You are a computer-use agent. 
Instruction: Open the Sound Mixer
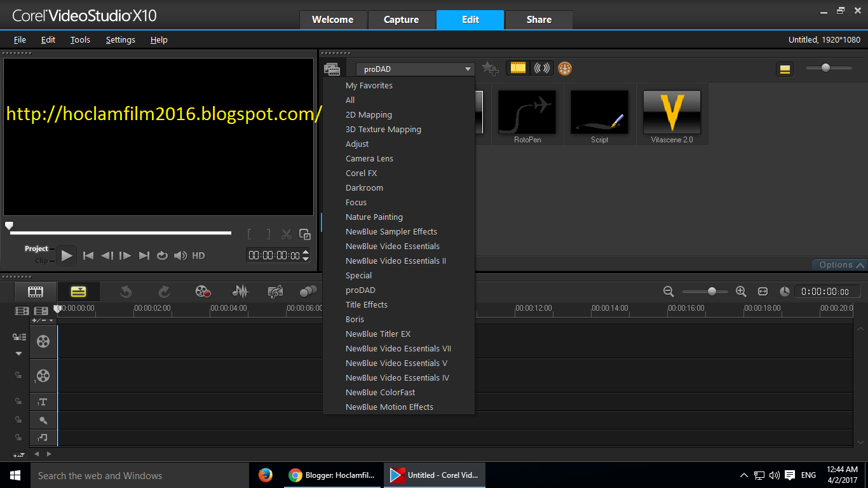(240, 292)
